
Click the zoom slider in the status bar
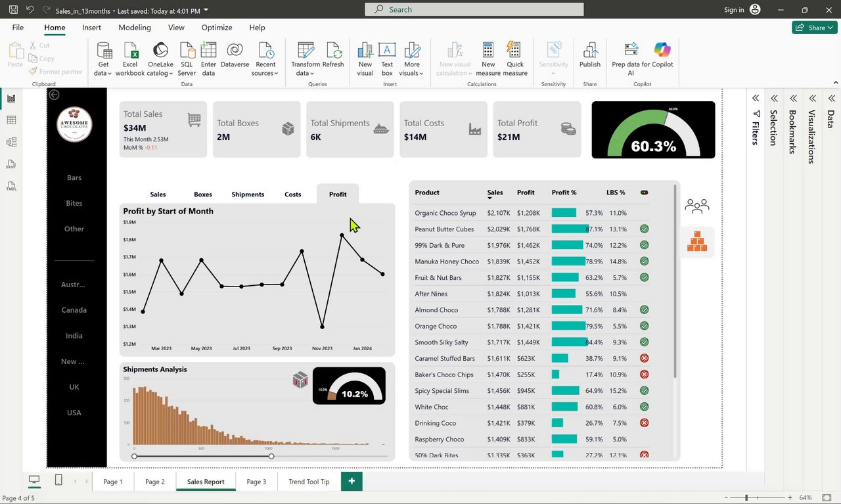746,497
